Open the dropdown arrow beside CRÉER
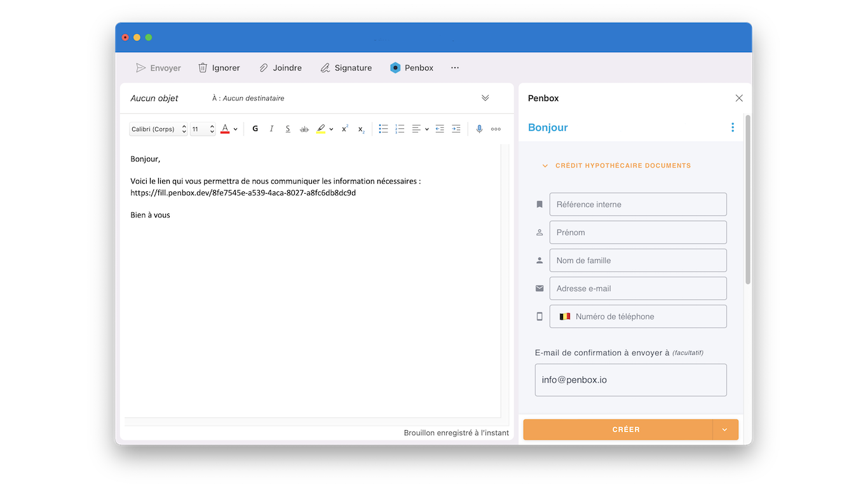The width and height of the screenshot is (868, 488). tap(725, 430)
